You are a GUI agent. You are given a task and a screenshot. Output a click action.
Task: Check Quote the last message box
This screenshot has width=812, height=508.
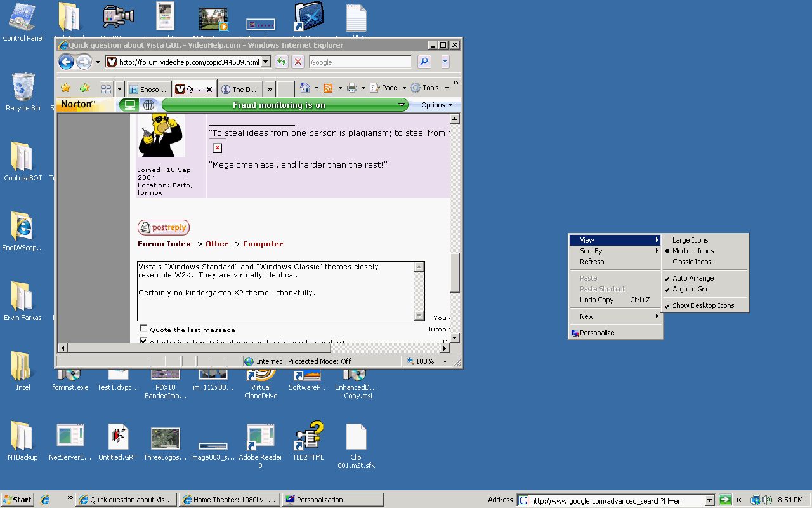click(143, 329)
